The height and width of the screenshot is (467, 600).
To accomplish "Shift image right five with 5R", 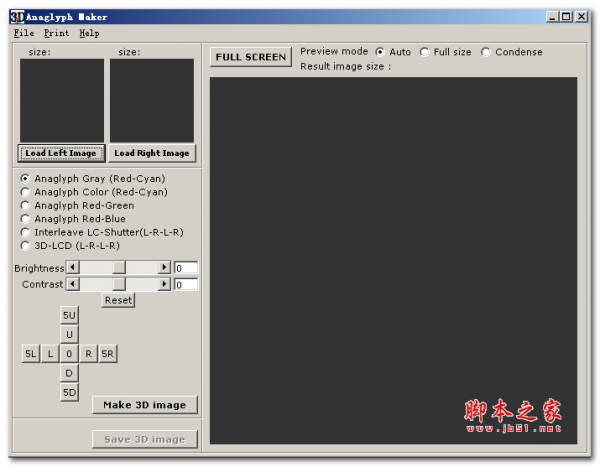I will (x=108, y=354).
